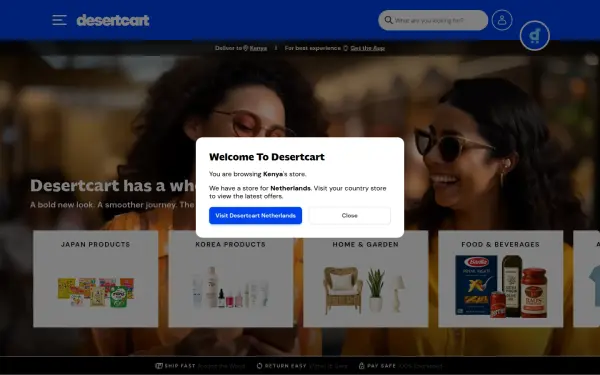This screenshot has width=600, height=375.
Task: Open the user account icon
Action: (x=502, y=20)
